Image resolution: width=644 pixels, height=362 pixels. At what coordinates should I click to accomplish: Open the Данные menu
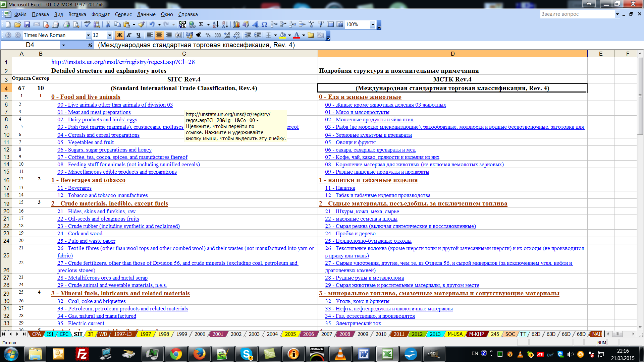coord(146,14)
